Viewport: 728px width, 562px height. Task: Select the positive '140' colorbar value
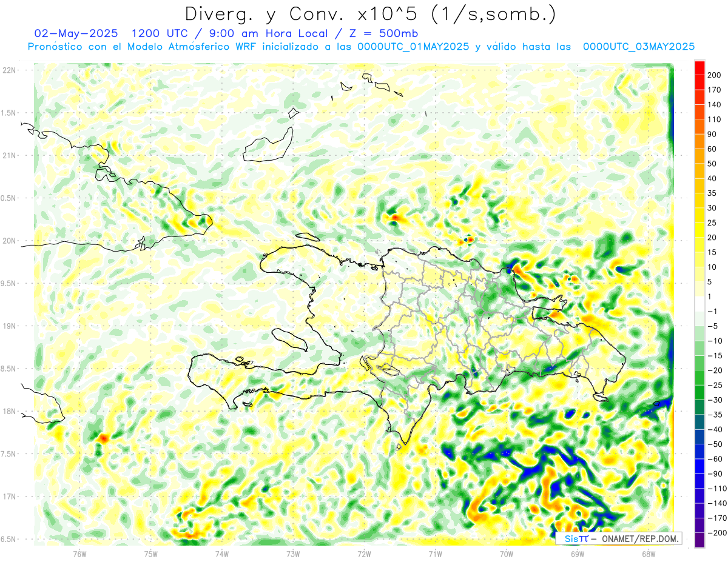[713, 105]
